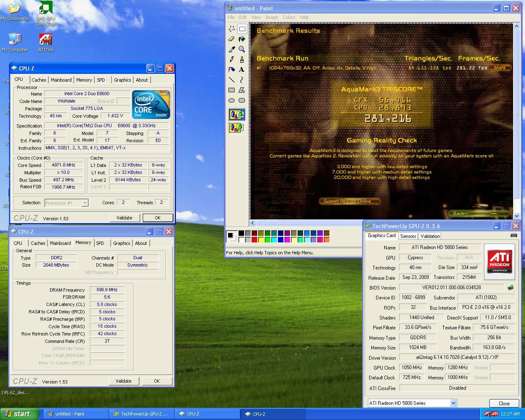Click Validate in the top CPU-Z window
This screenshot has width=525, height=420.
point(124,218)
